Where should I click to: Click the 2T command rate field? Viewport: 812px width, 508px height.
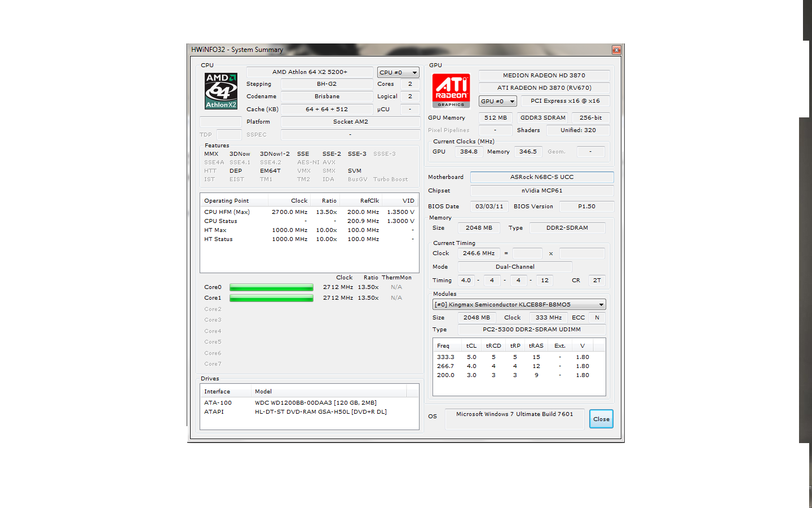pyautogui.click(x=597, y=281)
